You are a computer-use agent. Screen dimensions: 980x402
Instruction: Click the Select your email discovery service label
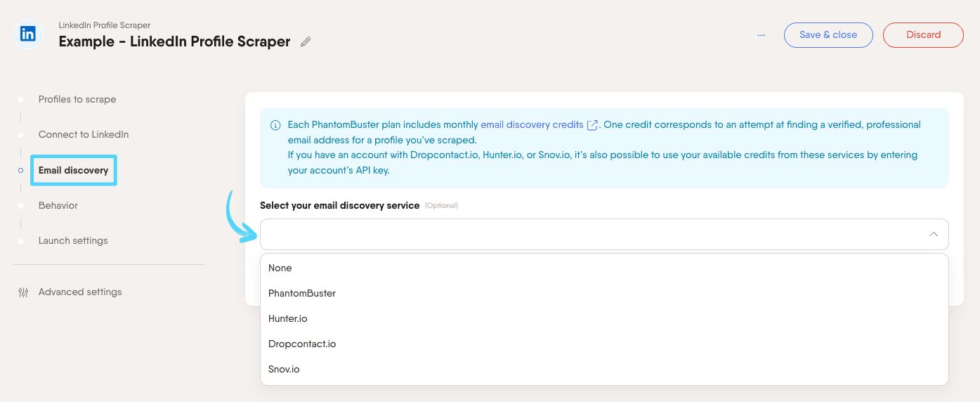(339, 205)
